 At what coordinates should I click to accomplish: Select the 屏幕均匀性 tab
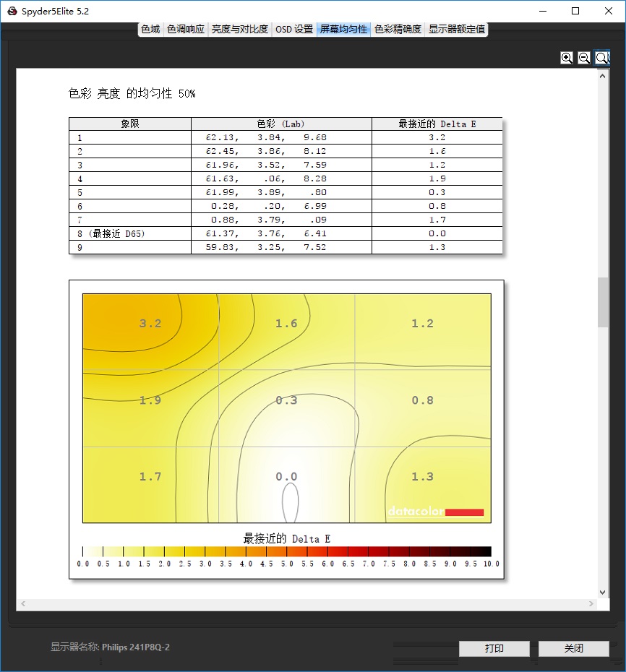pos(343,29)
